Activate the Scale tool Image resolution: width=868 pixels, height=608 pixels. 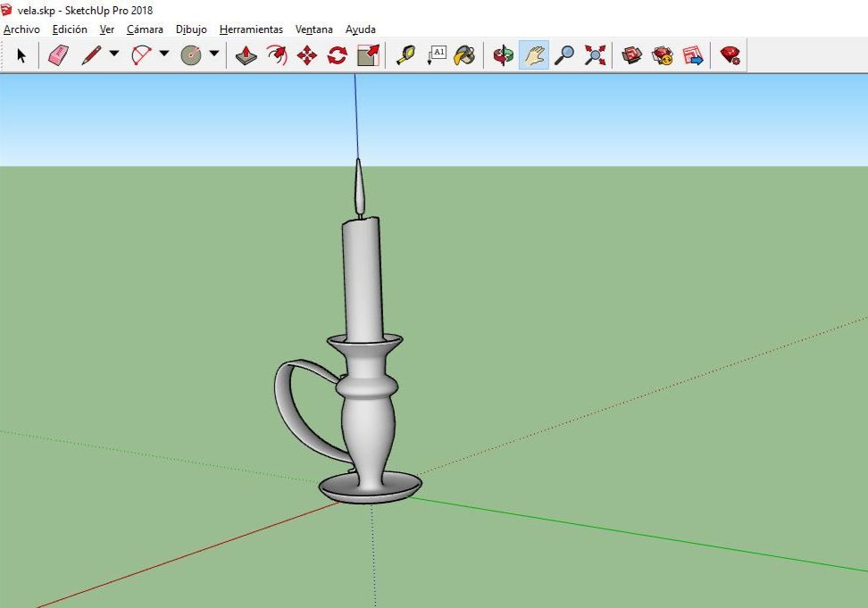pos(366,55)
